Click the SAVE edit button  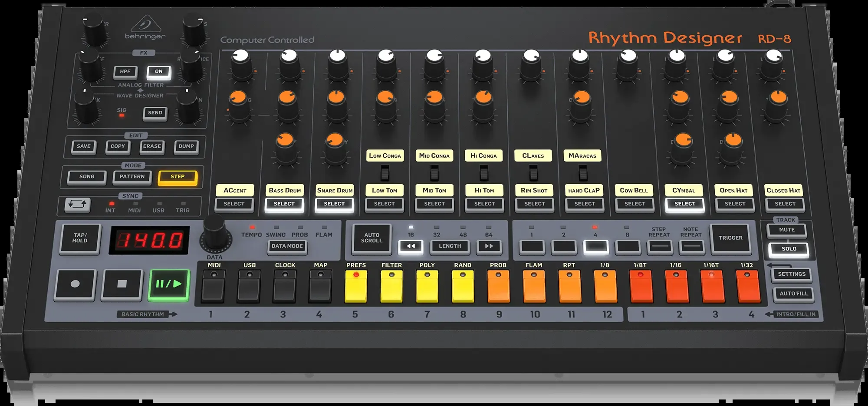tap(84, 146)
